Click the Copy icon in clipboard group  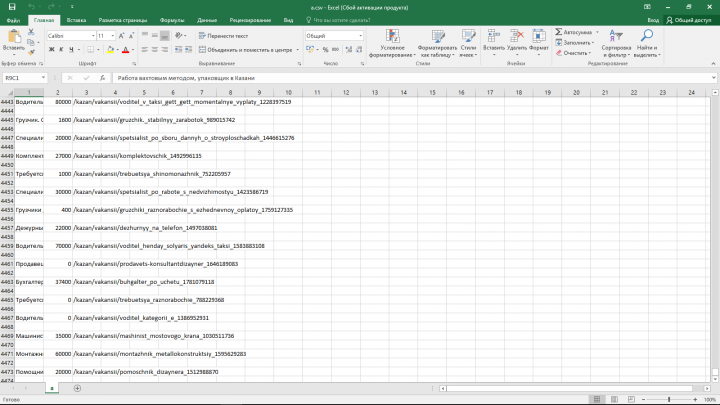coord(31,42)
